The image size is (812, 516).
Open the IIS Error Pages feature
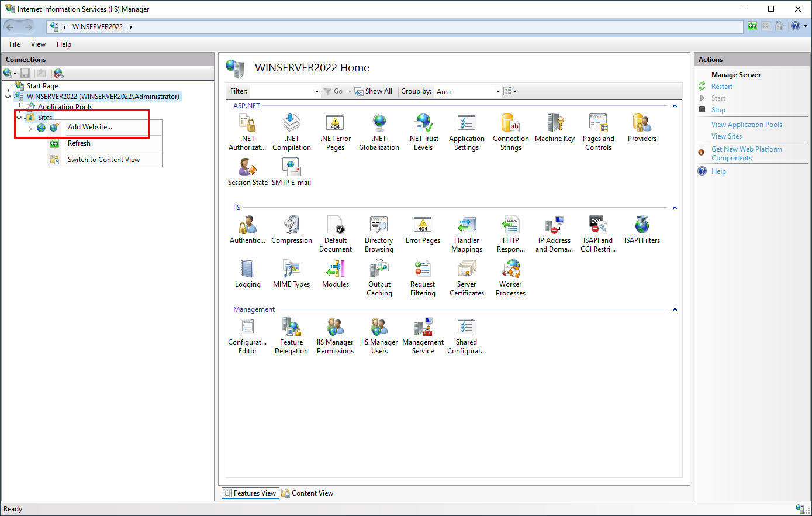coord(423,230)
